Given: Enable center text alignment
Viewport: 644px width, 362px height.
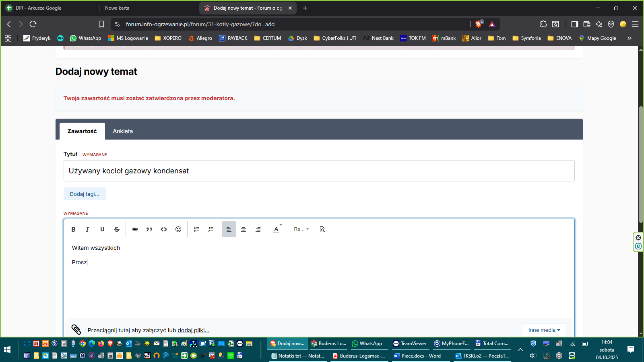Looking at the screenshot, I should (244, 229).
